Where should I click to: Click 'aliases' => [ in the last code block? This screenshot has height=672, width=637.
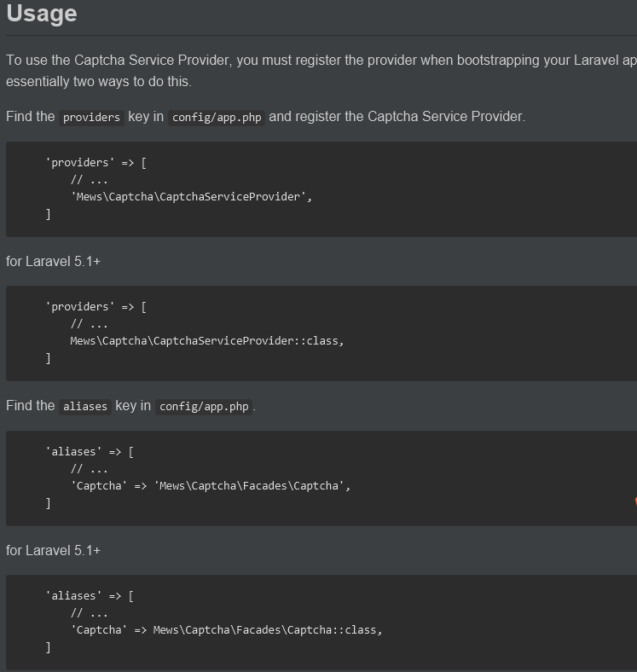tap(89, 596)
